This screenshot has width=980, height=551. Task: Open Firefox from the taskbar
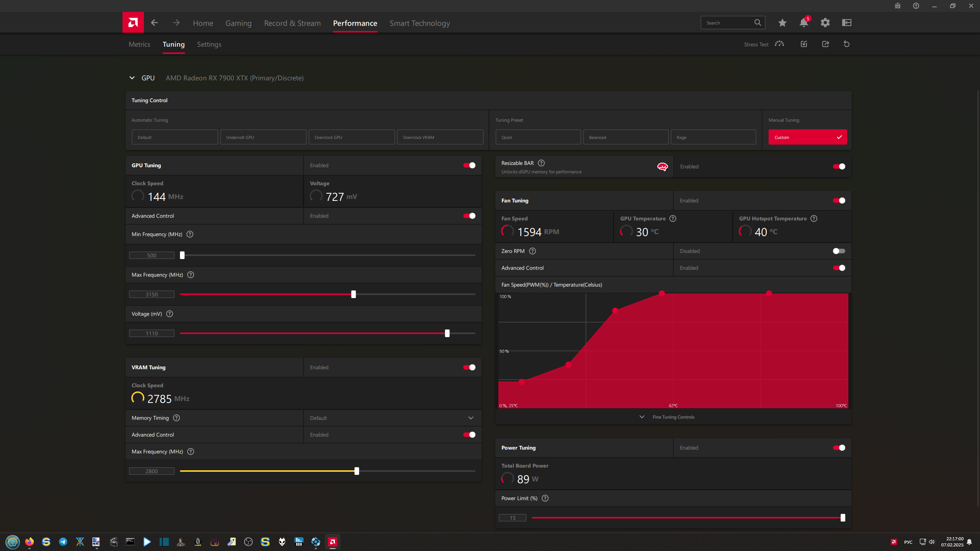pos(29,541)
